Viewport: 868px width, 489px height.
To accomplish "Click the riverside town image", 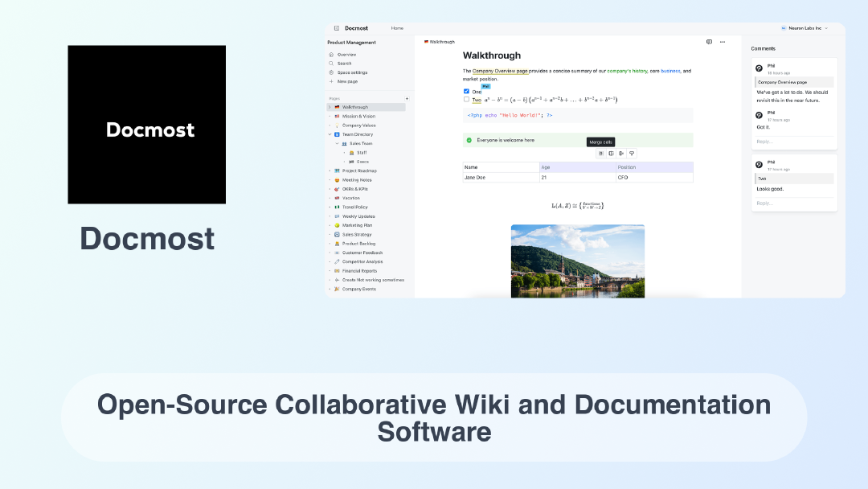I will coord(577,261).
